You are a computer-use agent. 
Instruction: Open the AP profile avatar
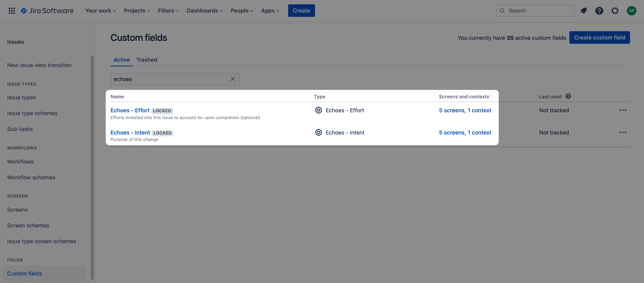631,11
